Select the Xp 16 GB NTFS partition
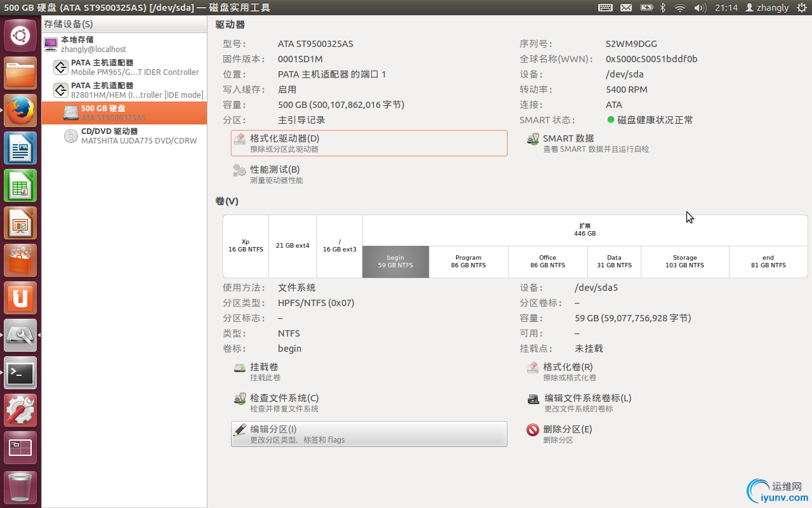This screenshot has width=812, height=508. click(246, 246)
